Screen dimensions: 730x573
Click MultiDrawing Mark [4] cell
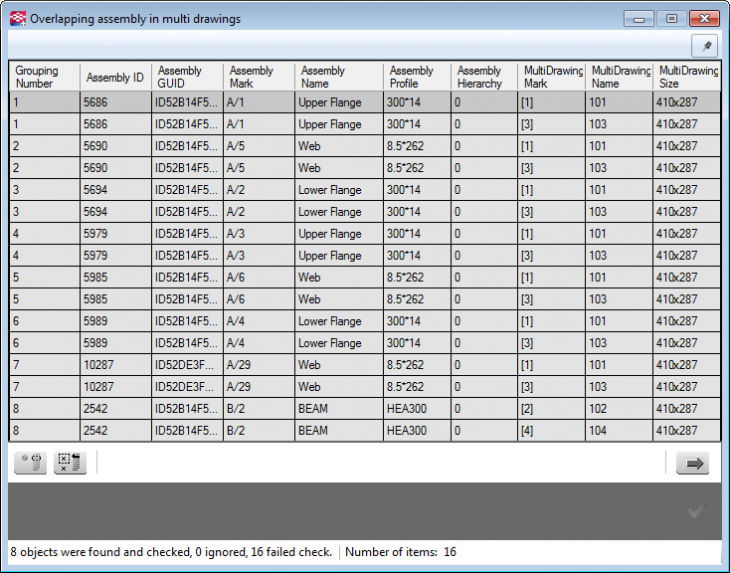pyautogui.click(x=552, y=431)
